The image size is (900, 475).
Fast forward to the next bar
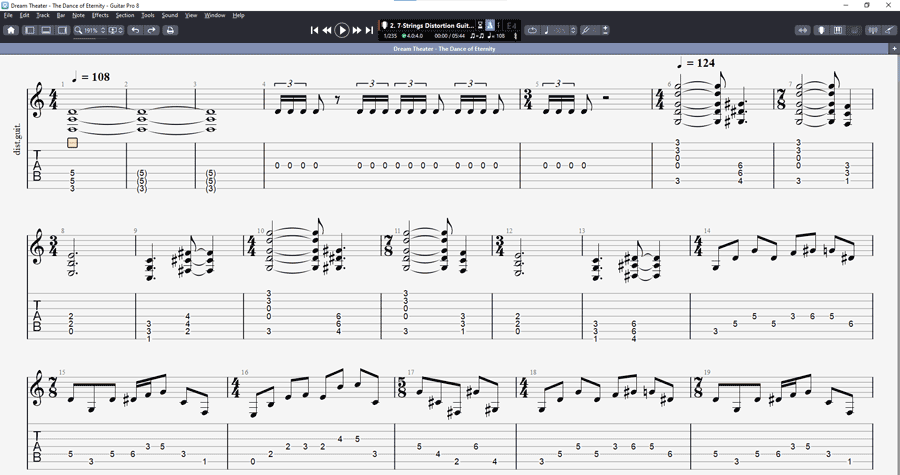pos(356,30)
